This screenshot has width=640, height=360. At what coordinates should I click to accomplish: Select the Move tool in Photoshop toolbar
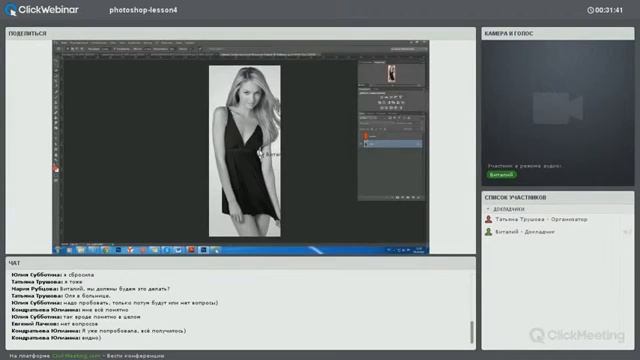(56, 61)
